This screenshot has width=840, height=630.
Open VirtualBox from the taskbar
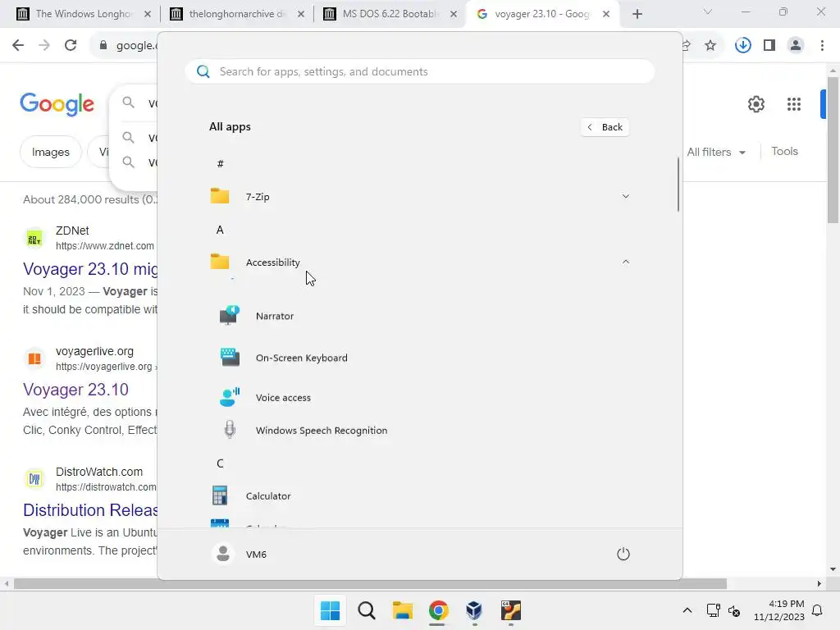click(474, 610)
